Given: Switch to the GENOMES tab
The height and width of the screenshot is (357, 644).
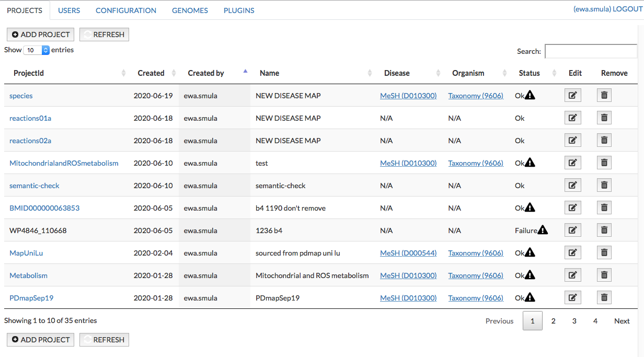Looking at the screenshot, I should click(190, 10).
